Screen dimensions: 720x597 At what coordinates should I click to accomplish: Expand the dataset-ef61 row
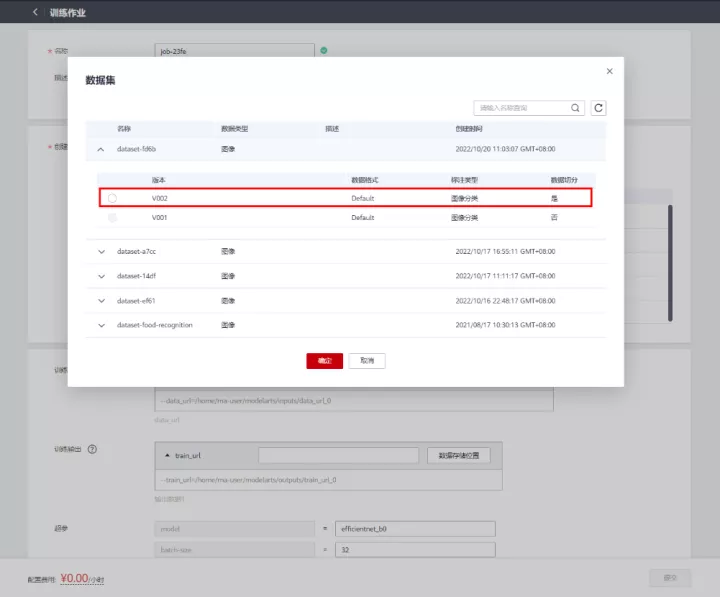click(101, 300)
